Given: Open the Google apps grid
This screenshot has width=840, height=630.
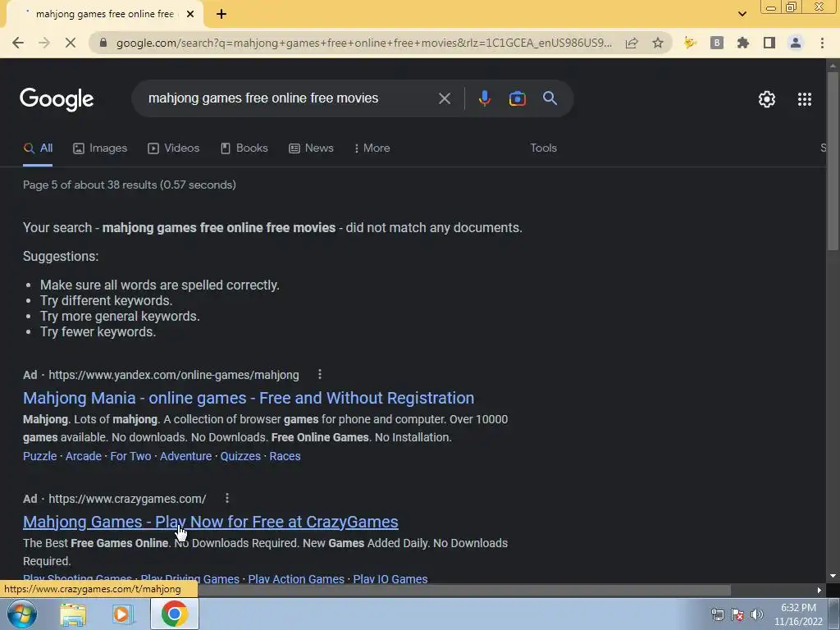Looking at the screenshot, I should 805,99.
